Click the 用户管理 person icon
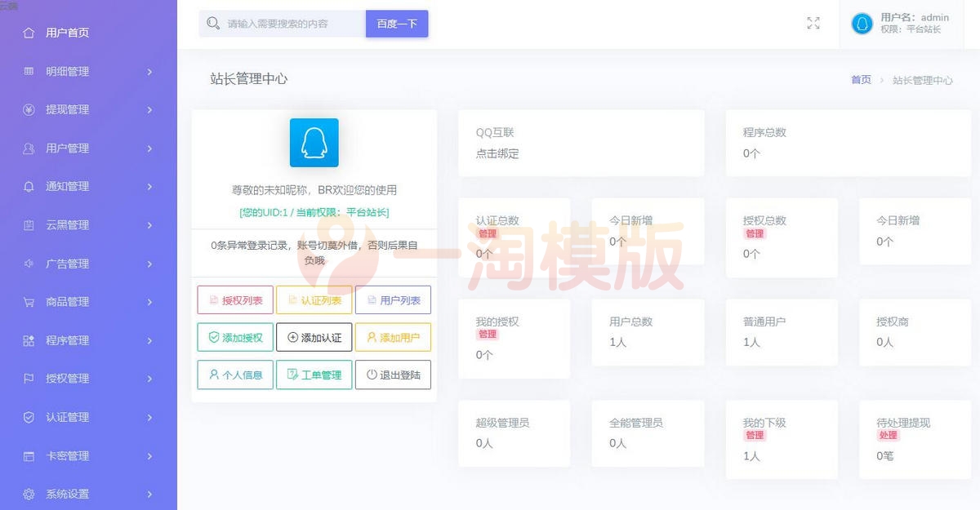 coord(29,149)
